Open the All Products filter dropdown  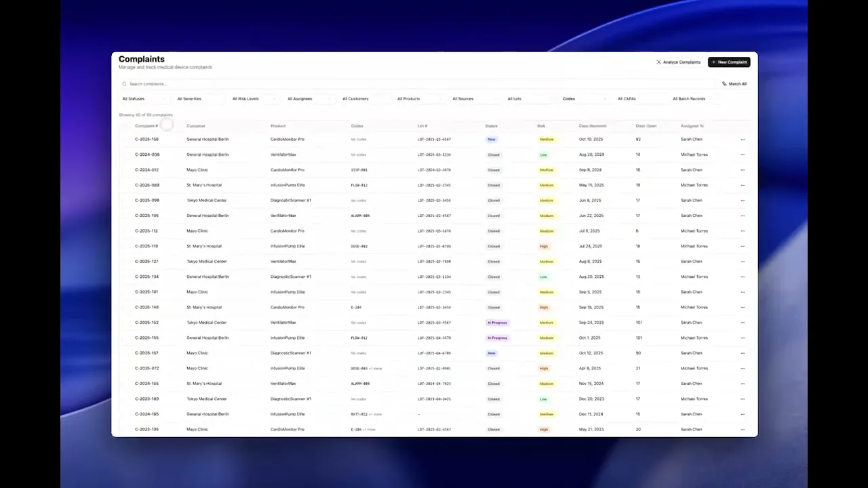(419, 99)
